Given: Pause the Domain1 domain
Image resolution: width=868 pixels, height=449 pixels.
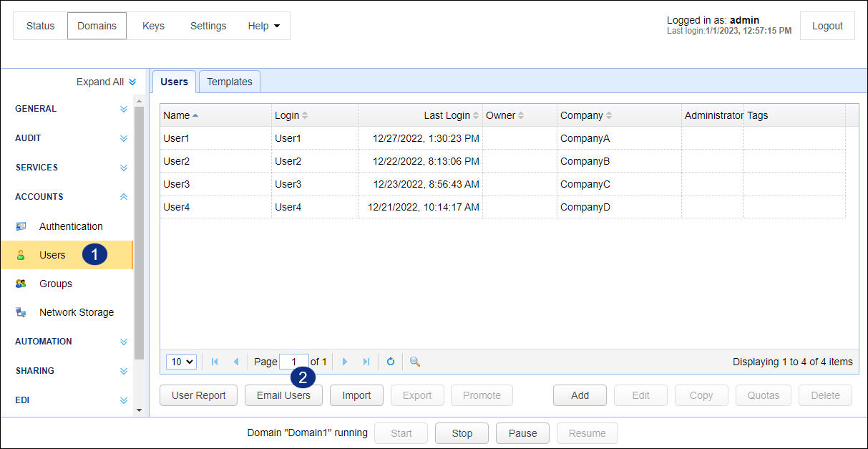Looking at the screenshot, I should [523, 433].
